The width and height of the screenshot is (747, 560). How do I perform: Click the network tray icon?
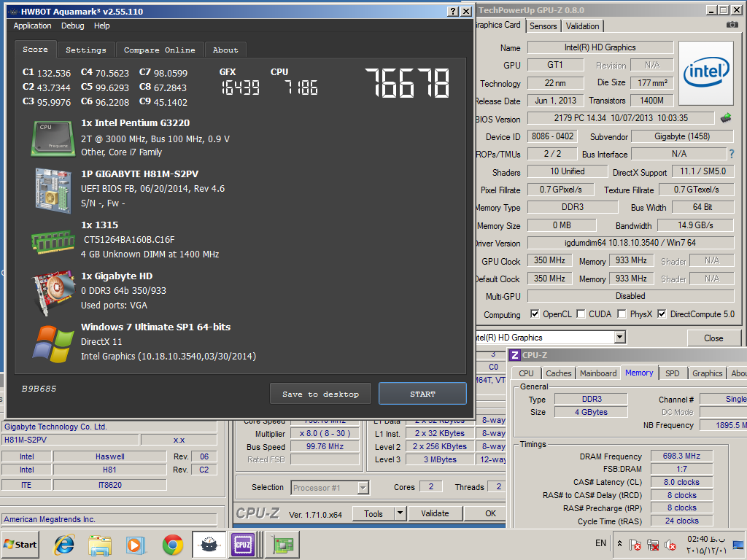[653, 544]
